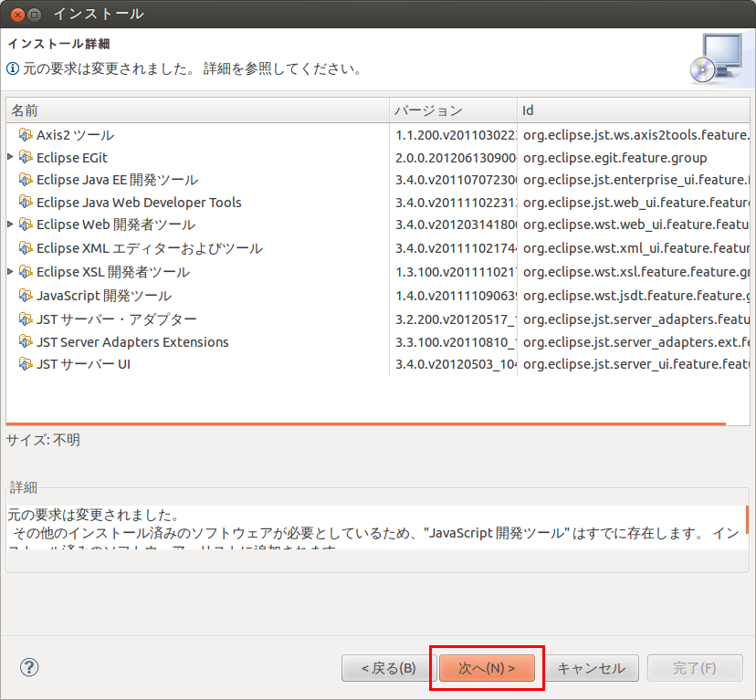
Task: Select the Axis2 ツール row
Action: (378, 134)
